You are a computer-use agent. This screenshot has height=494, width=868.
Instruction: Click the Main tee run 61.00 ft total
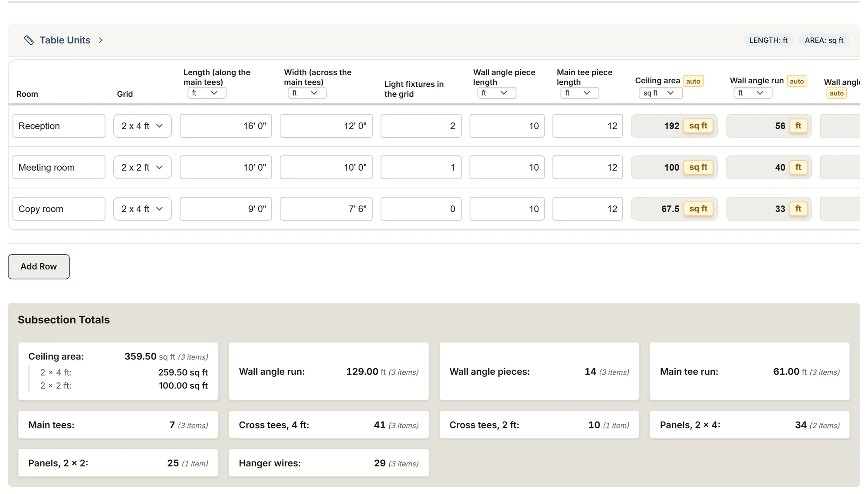(x=750, y=372)
